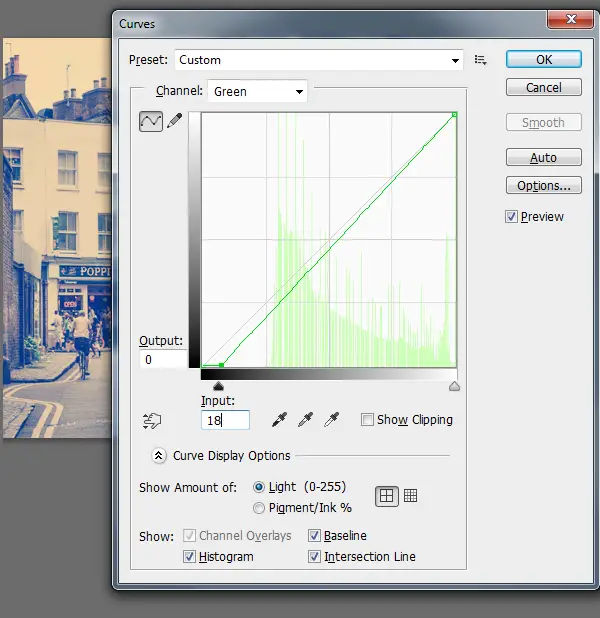The height and width of the screenshot is (618, 600).
Task: Click the black point input slider triangle
Action: [219, 386]
